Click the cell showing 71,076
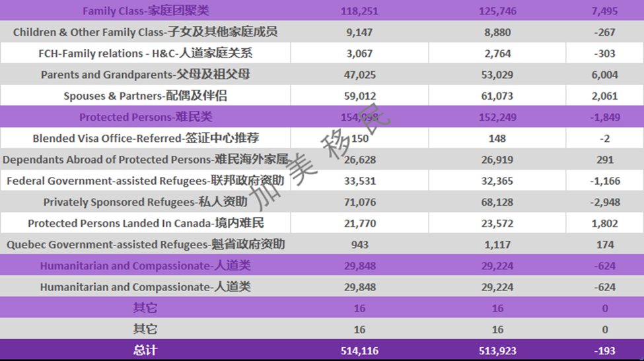 tap(360, 203)
